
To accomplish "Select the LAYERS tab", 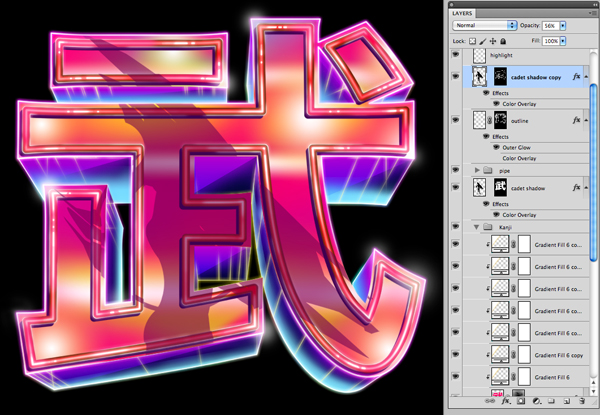I will [x=462, y=13].
